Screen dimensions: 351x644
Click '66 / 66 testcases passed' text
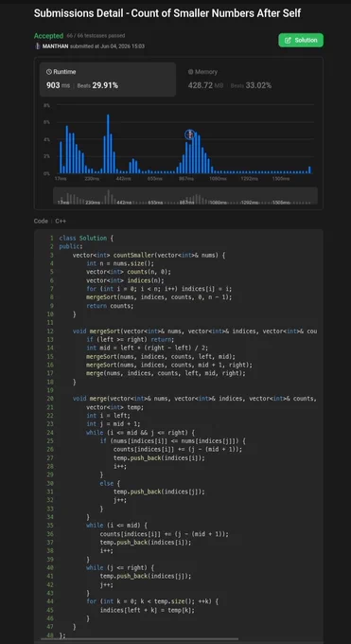coord(97,36)
